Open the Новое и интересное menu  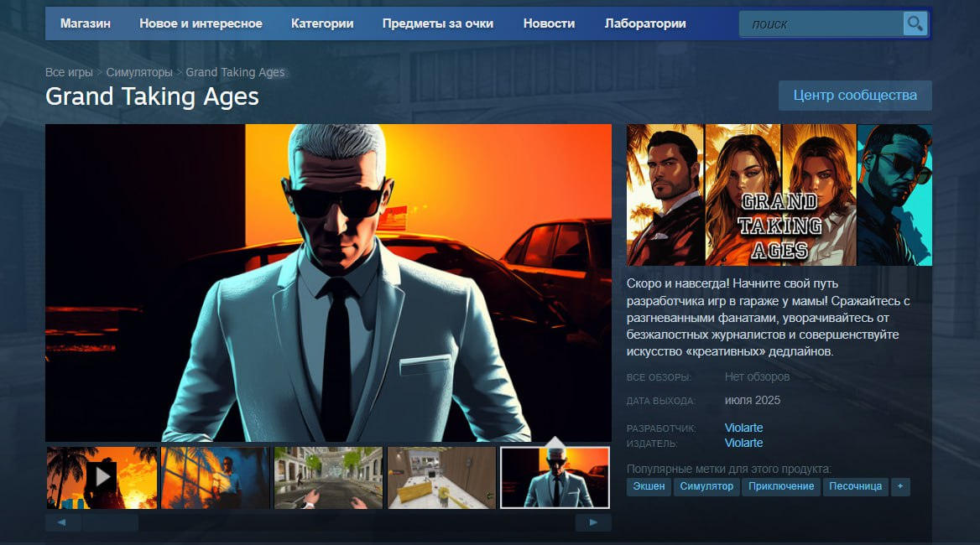[x=201, y=23]
